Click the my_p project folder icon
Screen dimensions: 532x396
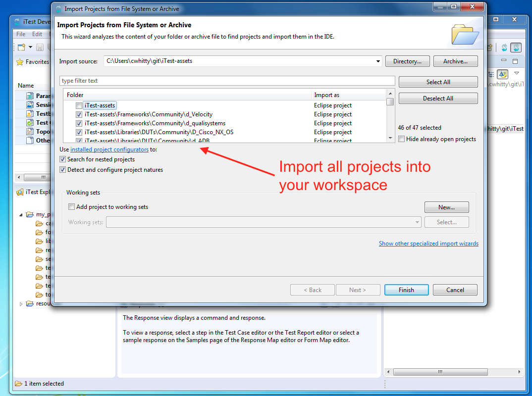coord(30,214)
